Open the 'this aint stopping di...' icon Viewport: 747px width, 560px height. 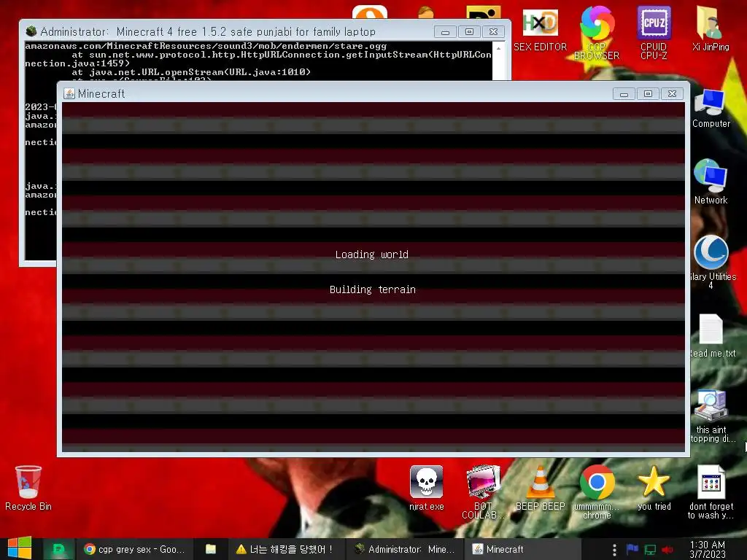(712, 416)
